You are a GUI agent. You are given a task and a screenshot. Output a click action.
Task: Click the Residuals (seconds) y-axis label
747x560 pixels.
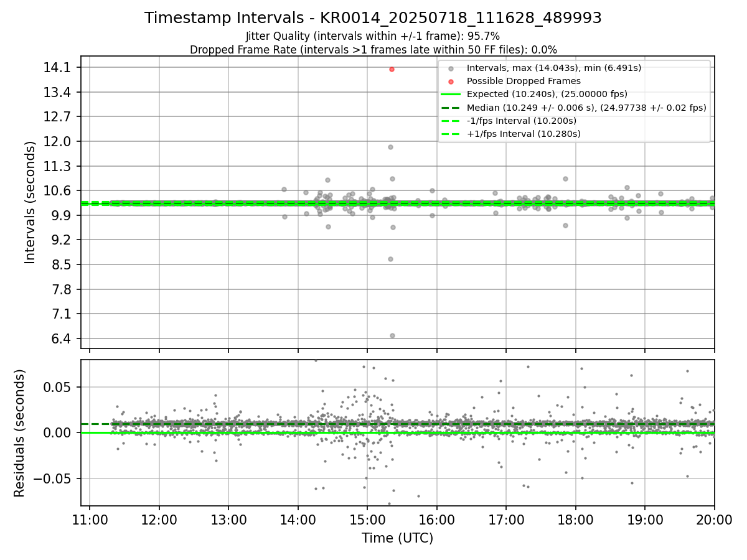click(19, 433)
